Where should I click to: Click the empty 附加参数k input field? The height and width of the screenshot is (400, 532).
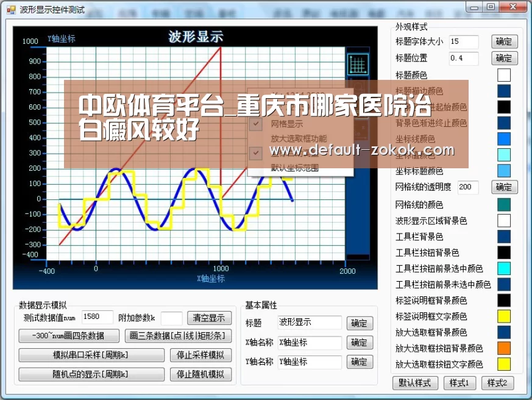click(172, 318)
